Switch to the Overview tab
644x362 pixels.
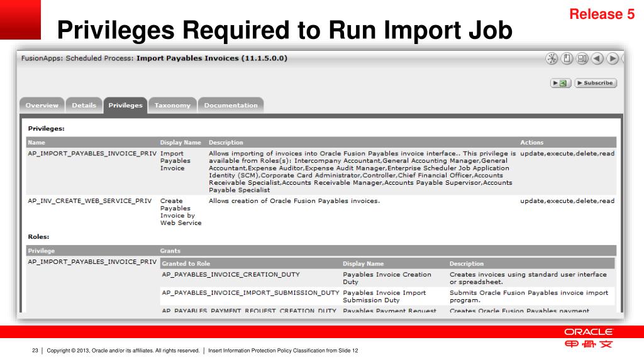[x=42, y=105]
